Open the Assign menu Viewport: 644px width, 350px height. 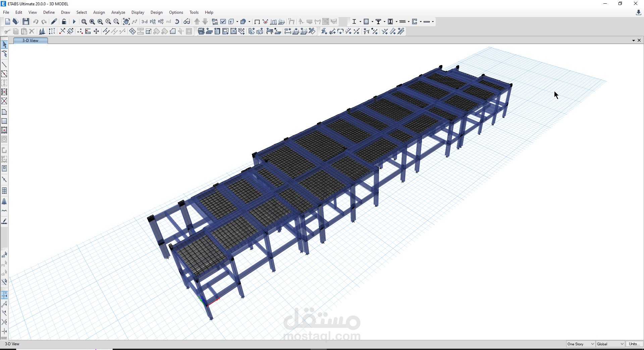(x=99, y=12)
